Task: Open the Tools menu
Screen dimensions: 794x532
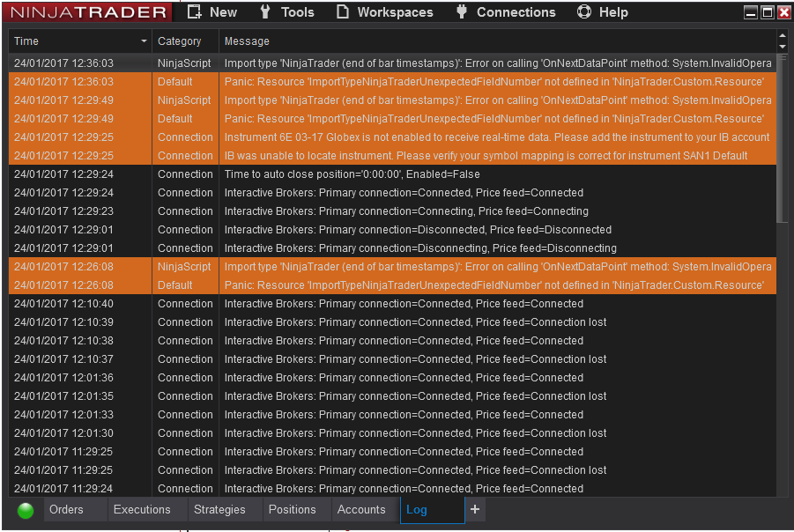Action: tap(287, 12)
